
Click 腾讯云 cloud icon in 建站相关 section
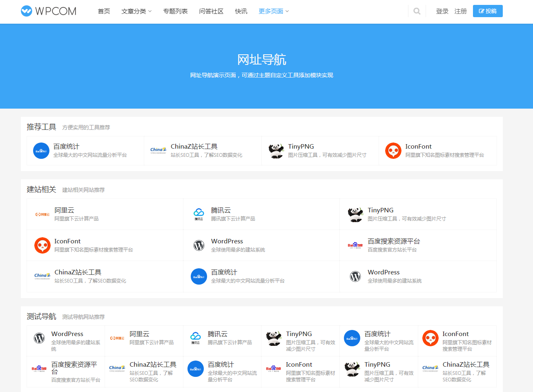tap(199, 214)
